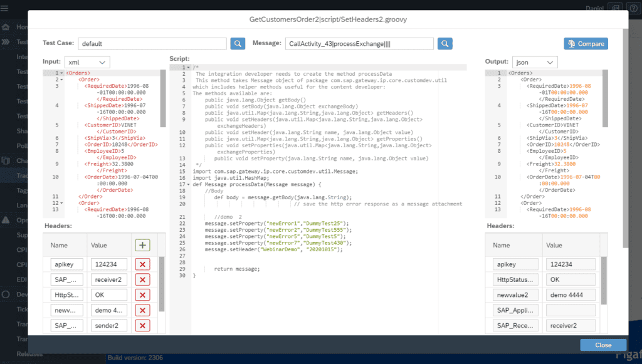Delete the sender2 header row
This screenshot has height=364, width=642.
pos(142,326)
